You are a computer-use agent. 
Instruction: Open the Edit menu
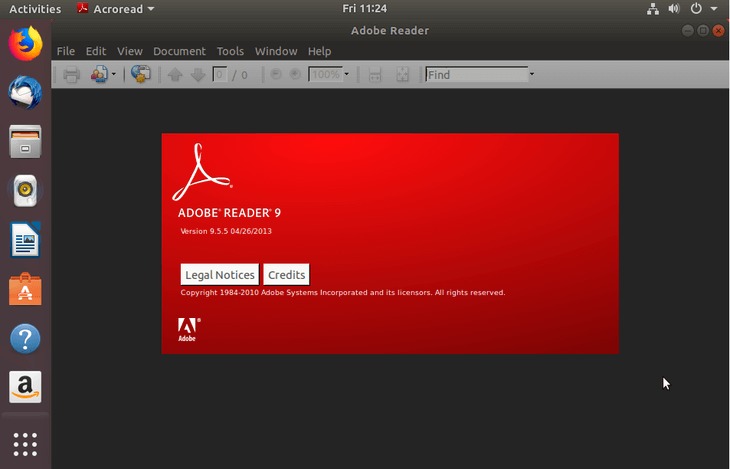click(x=96, y=51)
